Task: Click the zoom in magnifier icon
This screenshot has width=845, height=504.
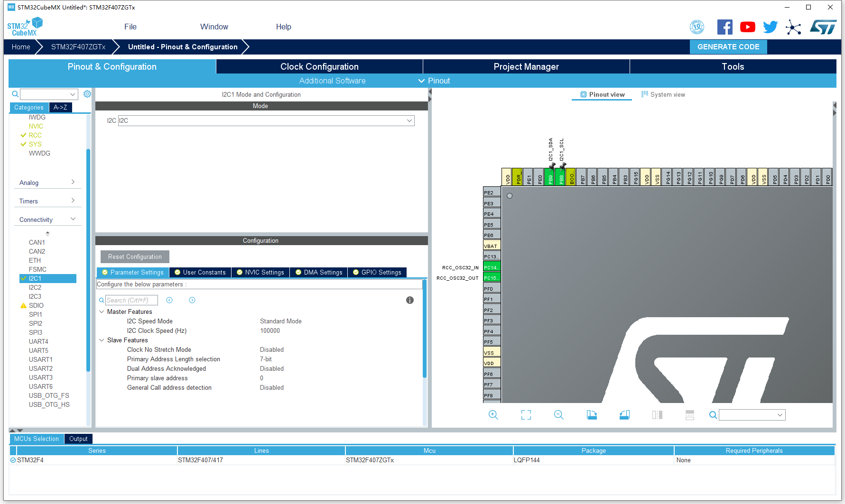Action: pos(493,415)
